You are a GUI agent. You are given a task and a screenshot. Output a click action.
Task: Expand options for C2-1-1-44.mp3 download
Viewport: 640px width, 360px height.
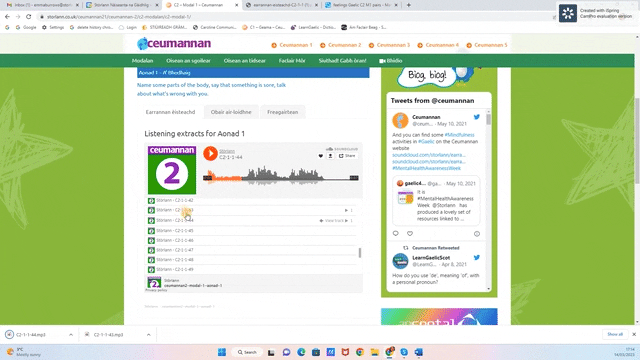71,335
